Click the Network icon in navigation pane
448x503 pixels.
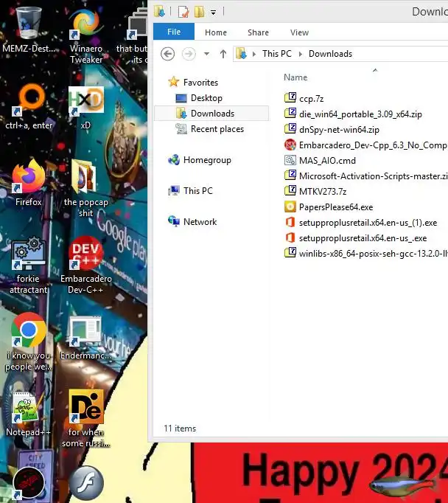click(174, 221)
